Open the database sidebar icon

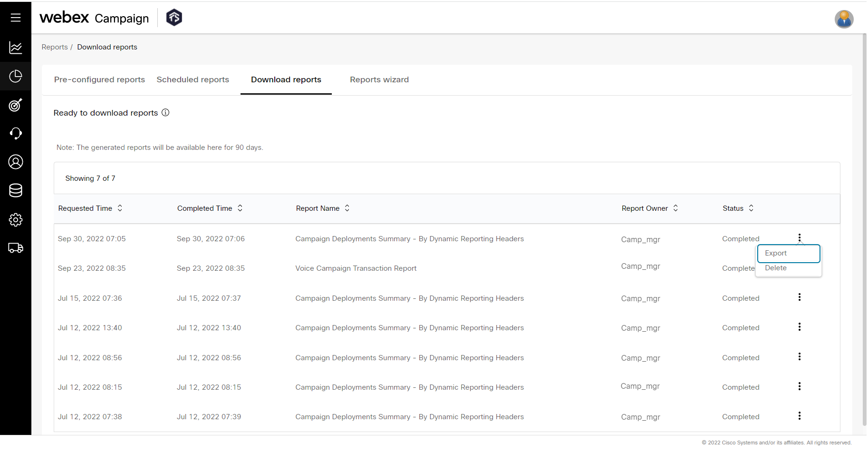point(16,190)
